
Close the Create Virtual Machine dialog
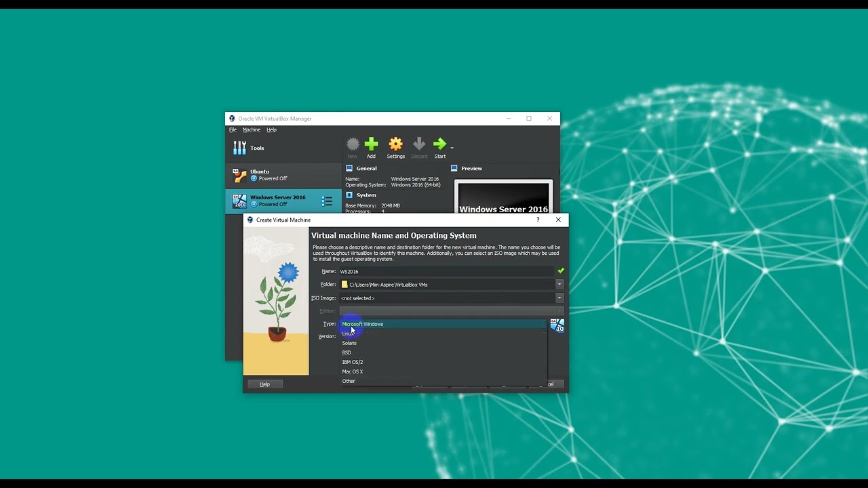tap(558, 220)
